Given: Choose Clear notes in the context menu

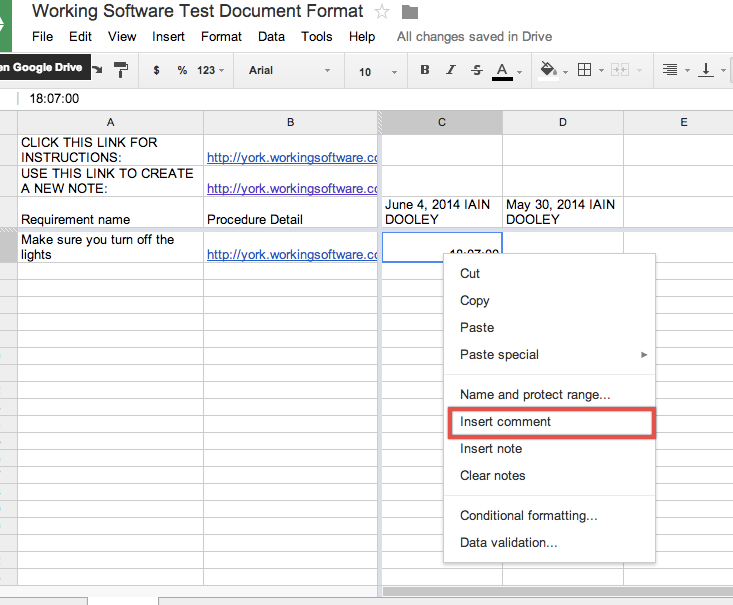Looking at the screenshot, I should tap(549, 476).
